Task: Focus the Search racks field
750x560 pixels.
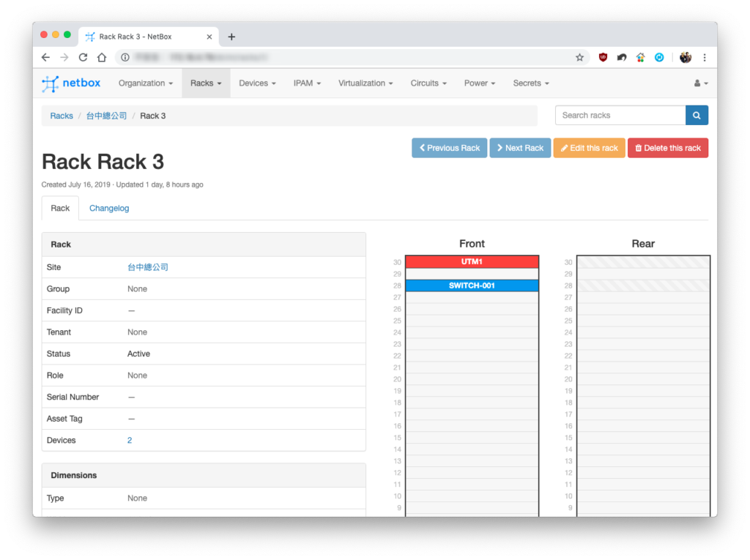Action: [620, 115]
